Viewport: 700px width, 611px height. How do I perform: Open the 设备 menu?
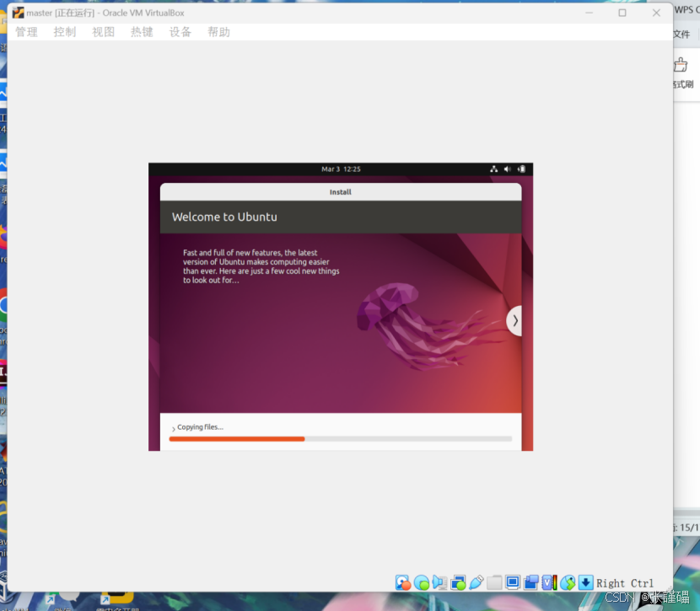[180, 32]
